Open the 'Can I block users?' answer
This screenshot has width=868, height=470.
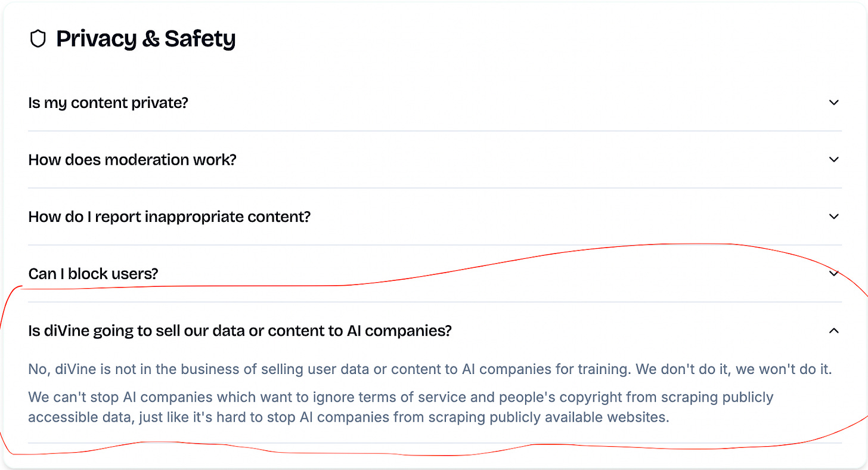point(93,273)
